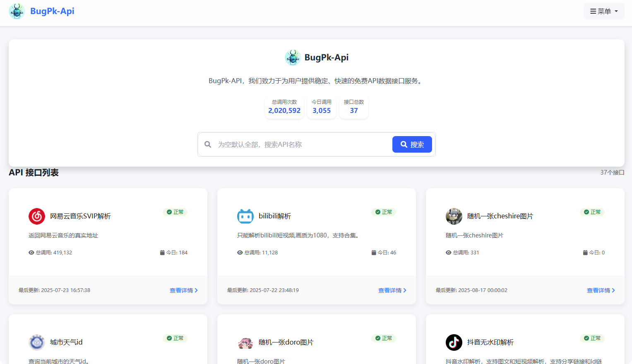Open the 菜单 dropdown menu
Viewport: 632px width, 364px height.
[604, 11]
